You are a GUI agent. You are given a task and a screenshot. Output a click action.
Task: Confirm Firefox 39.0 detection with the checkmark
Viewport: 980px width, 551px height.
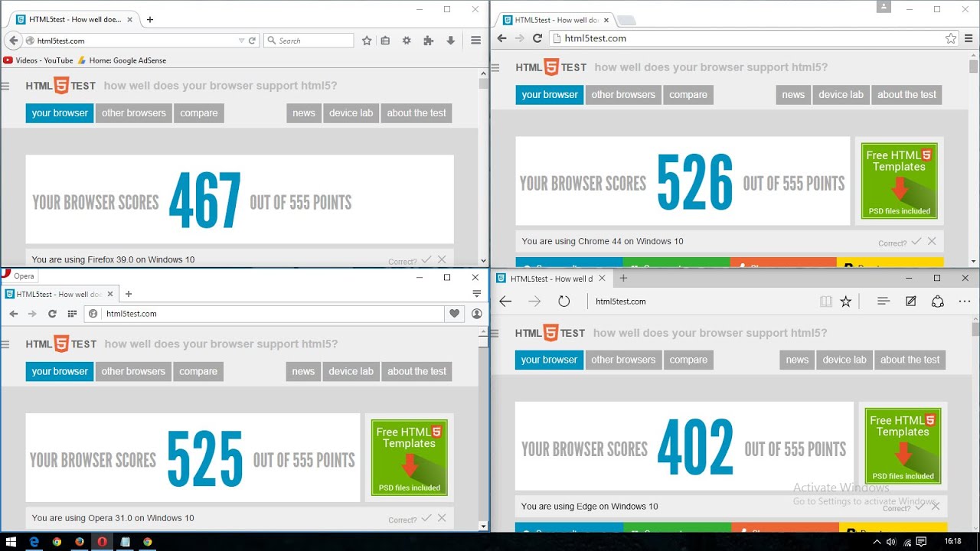426,260
